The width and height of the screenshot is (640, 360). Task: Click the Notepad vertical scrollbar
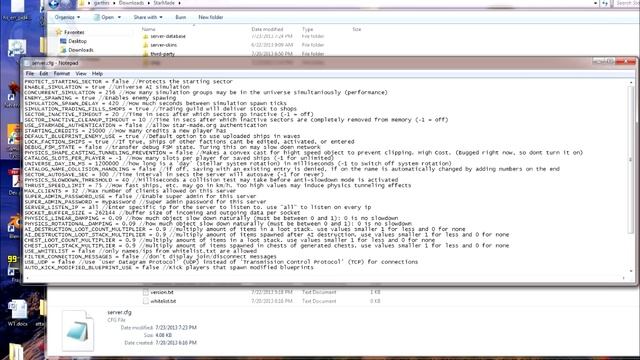coord(631,159)
